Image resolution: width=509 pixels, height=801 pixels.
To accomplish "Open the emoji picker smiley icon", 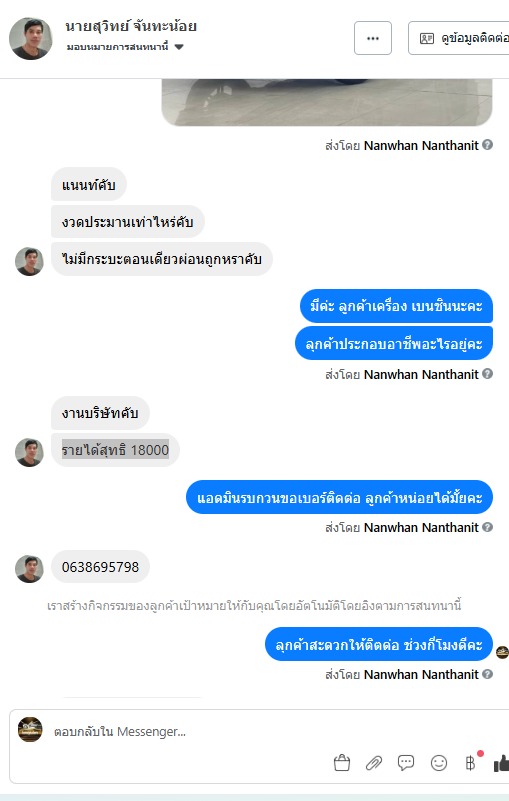I will point(438,763).
